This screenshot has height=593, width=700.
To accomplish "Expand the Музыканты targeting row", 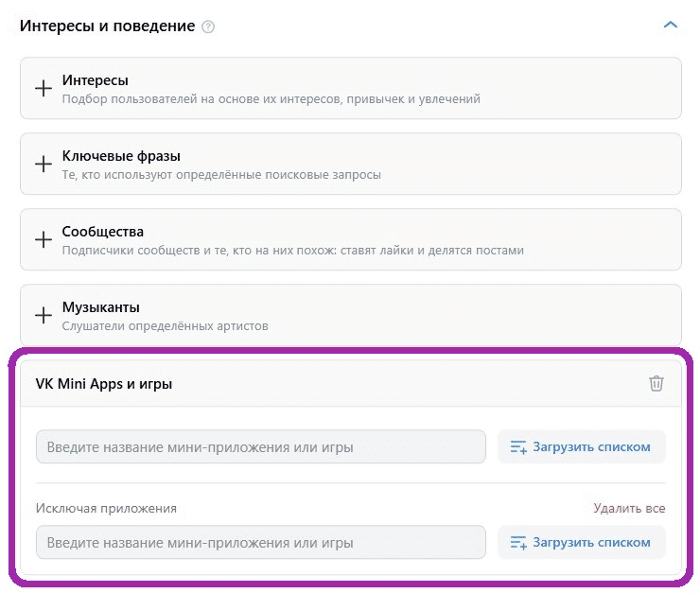I will (x=350, y=316).
